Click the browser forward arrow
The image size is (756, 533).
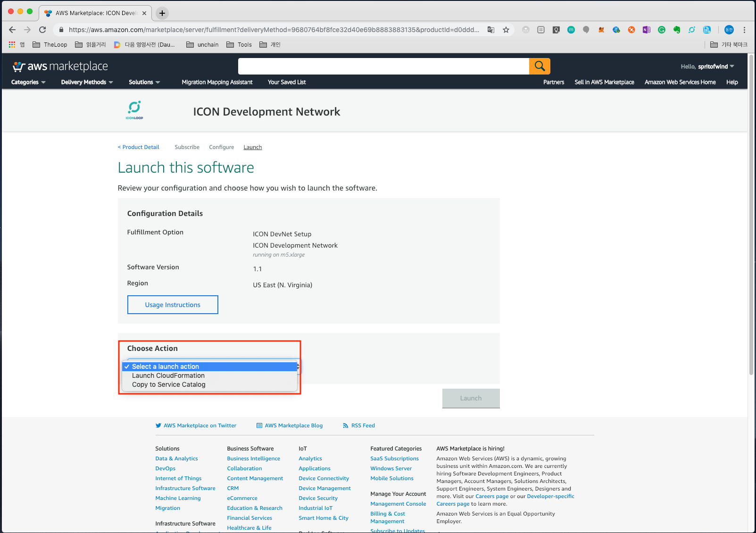(x=27, y=30)
